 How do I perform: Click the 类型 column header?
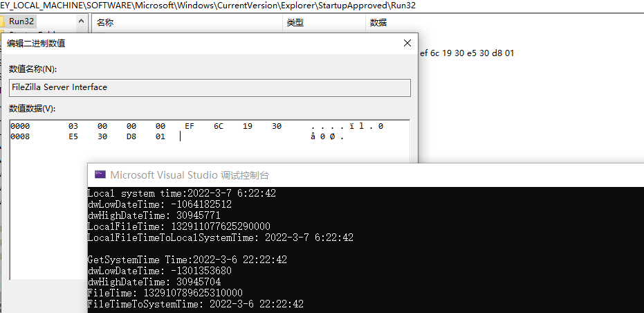coord(295,23)
